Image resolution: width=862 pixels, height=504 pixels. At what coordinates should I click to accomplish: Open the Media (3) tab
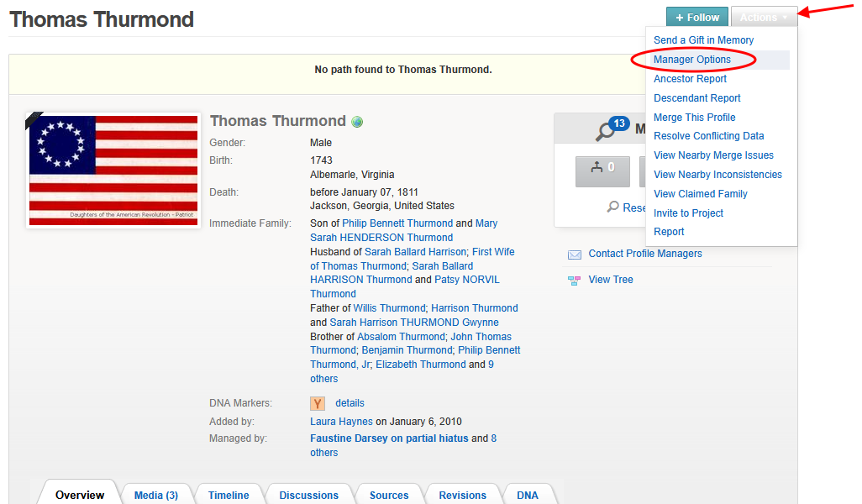pos(156,495)
